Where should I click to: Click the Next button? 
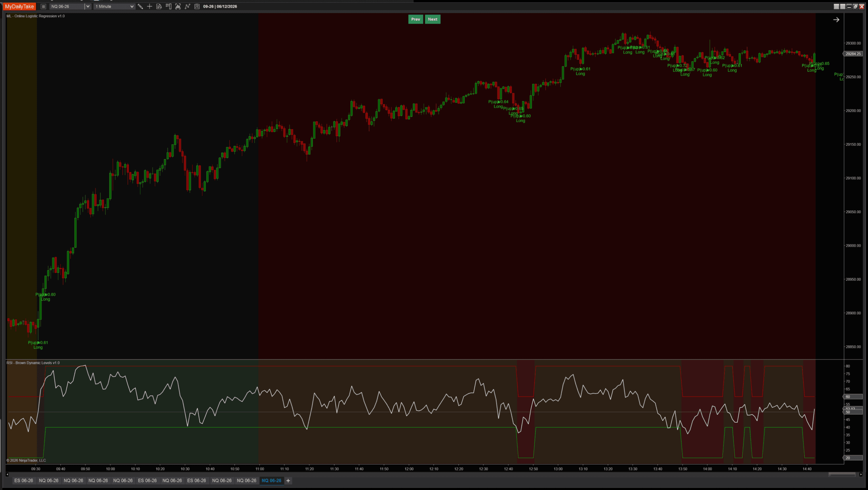point(433,19)
